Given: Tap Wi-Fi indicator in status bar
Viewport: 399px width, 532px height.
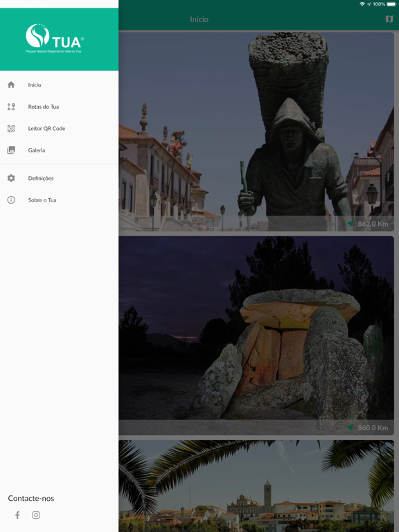Looking at the screenshot, I should pos(362,4).
